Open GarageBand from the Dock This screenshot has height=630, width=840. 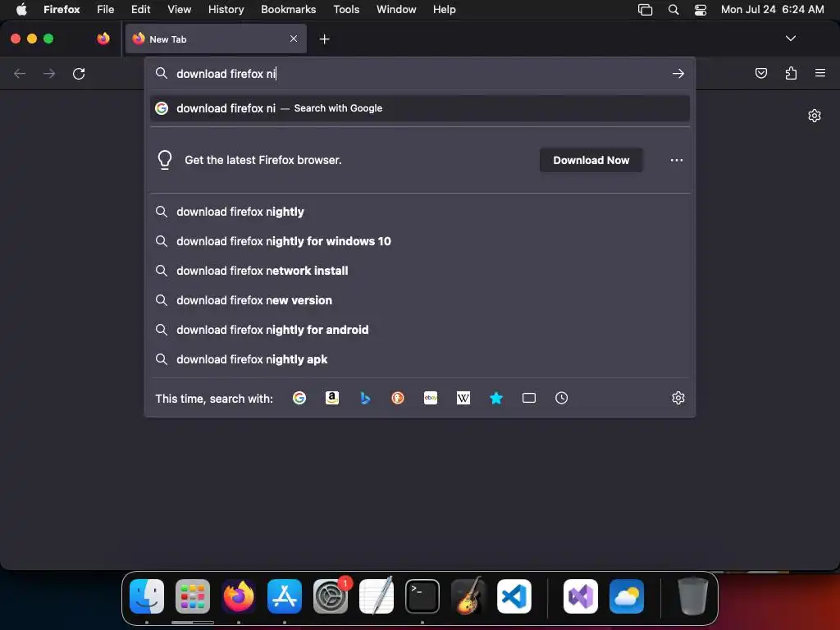pos(468,596)
